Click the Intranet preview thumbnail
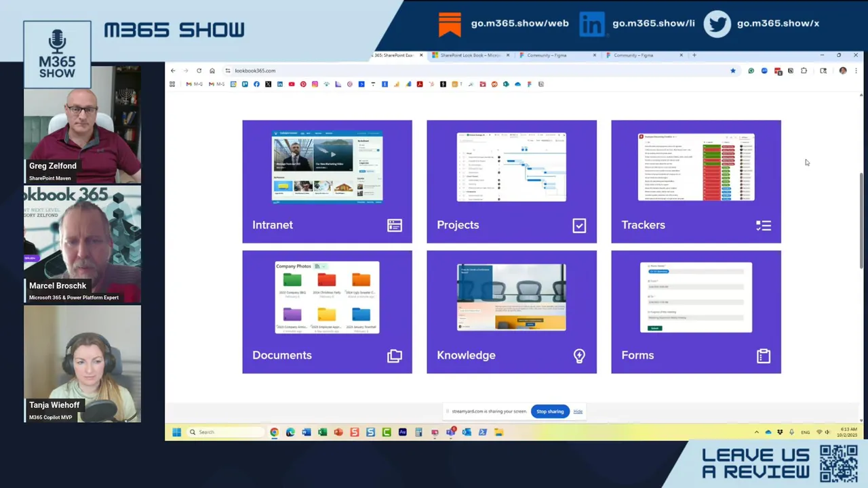This screenshot has width=868, height=488. pos(327,167)
